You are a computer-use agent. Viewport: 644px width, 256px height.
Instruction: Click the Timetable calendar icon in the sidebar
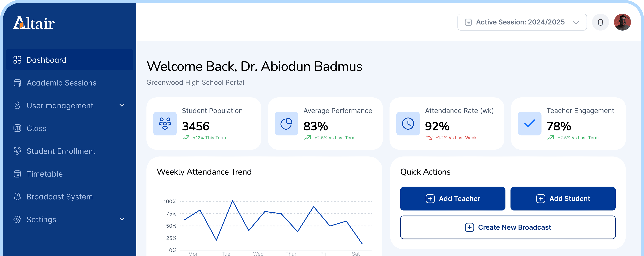[x=17, y=174]
